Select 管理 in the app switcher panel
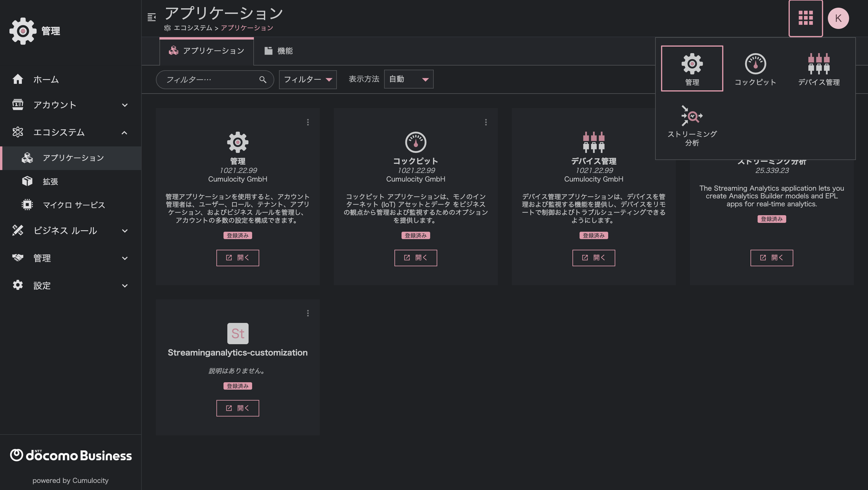This screenshot has width=868, height=490. pyautogui.click(x=692, y=68)
